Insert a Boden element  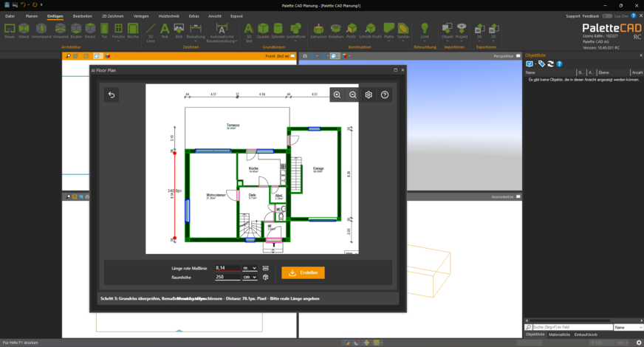click(x=76, y=31)
